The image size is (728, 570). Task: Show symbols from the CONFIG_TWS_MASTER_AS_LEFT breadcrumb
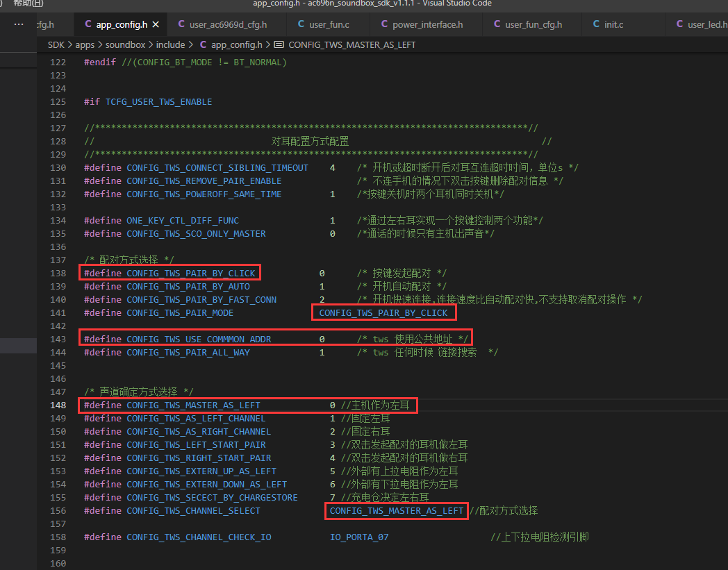pos(345,45)
